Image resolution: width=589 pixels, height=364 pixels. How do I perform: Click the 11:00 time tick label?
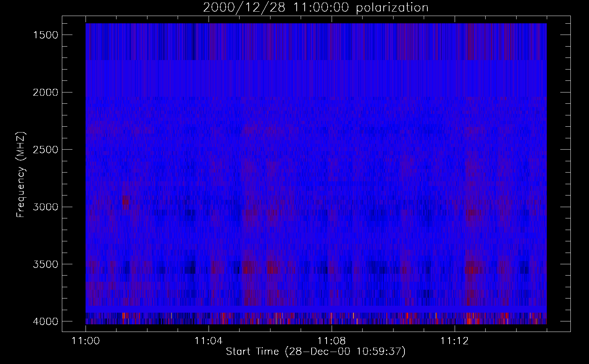pos(86,341)
